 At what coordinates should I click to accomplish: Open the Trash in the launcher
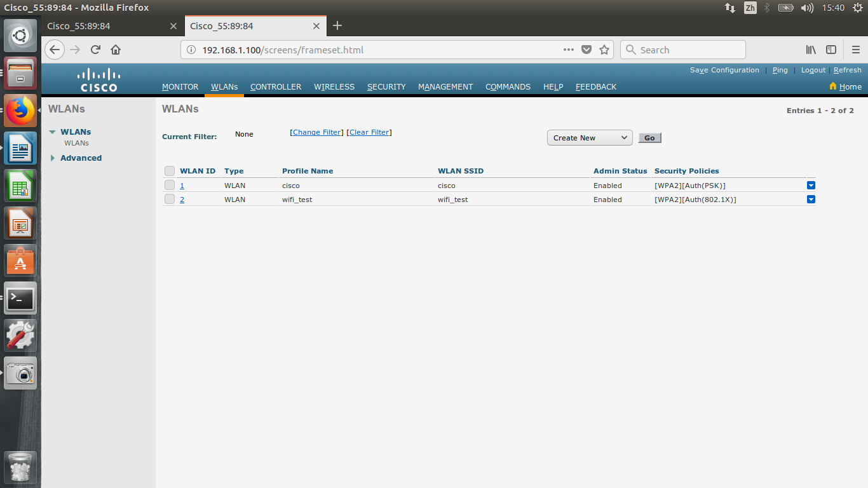[20, 468]
